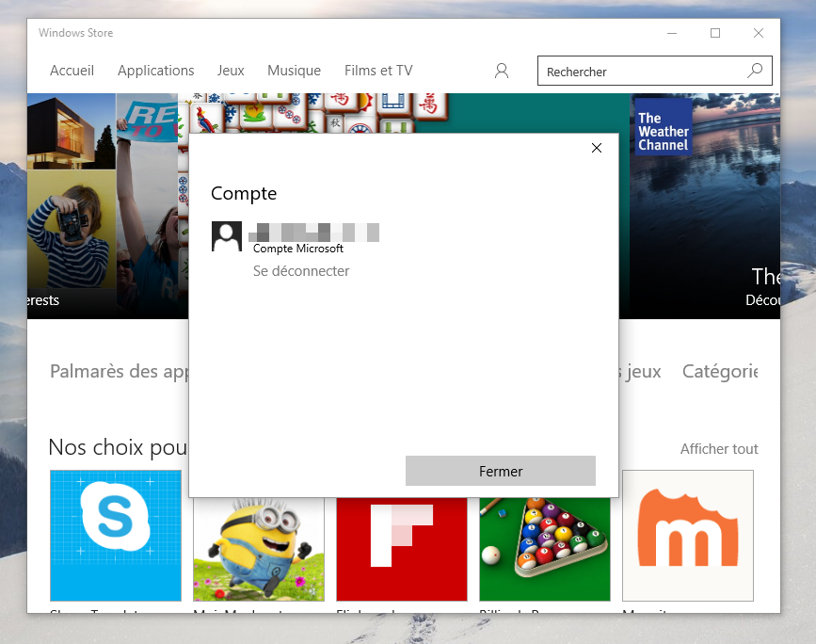
Task: Go to the Accueil tab
Action: point(72,71)
